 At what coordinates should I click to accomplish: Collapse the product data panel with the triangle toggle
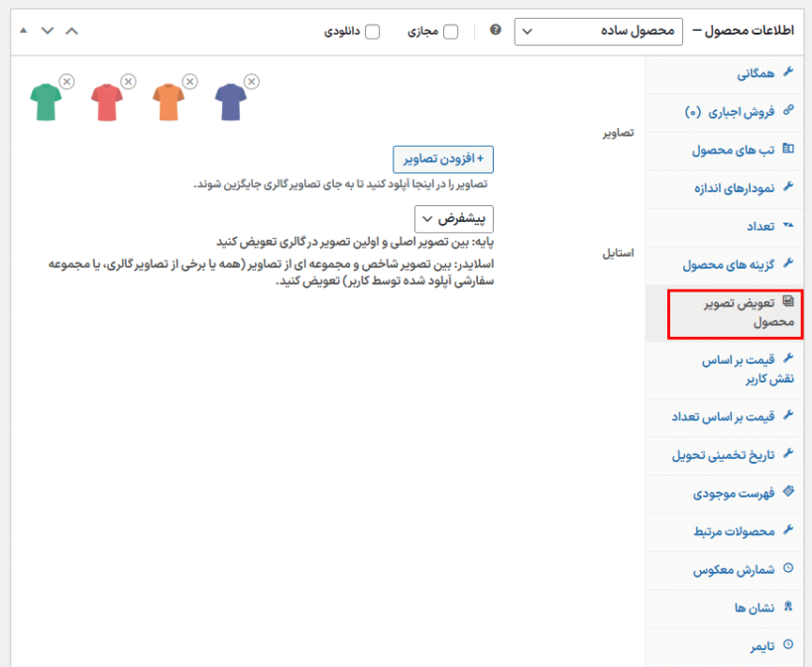[23, 31]
